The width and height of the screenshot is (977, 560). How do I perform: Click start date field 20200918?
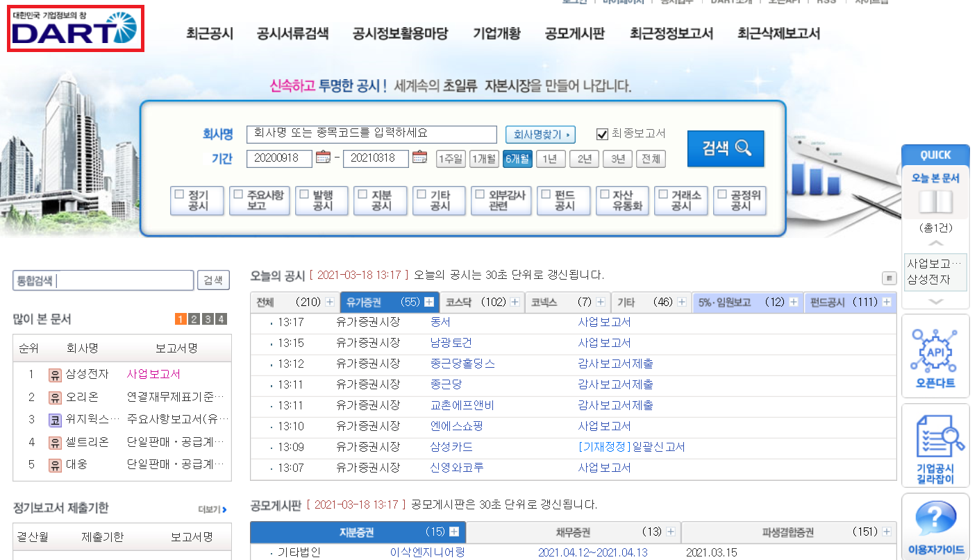point(279,158)
